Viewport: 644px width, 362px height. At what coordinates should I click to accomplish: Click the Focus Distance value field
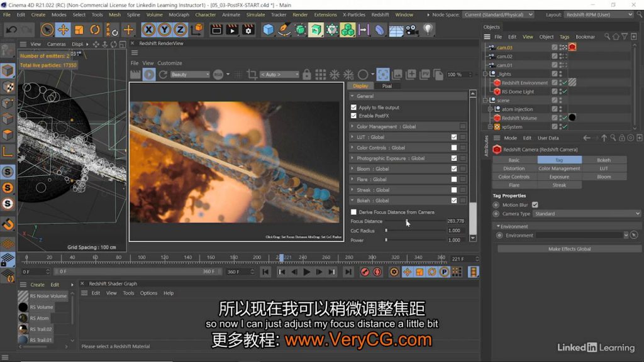coord(455,221)
